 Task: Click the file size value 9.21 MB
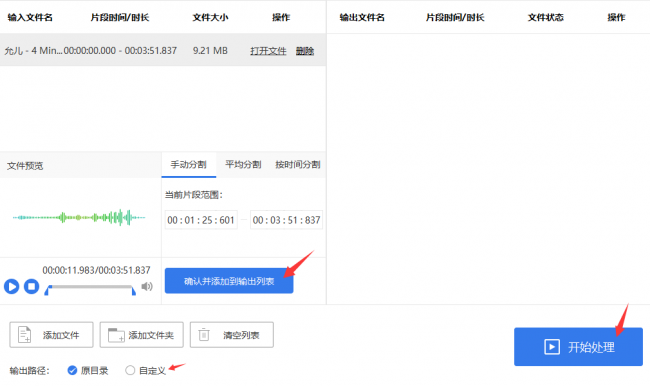click(x=210, y=51)
